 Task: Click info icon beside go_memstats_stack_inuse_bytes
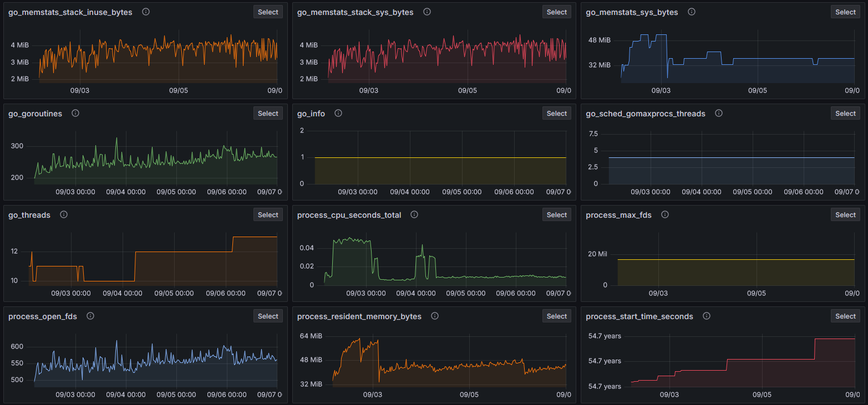point(146,12)
